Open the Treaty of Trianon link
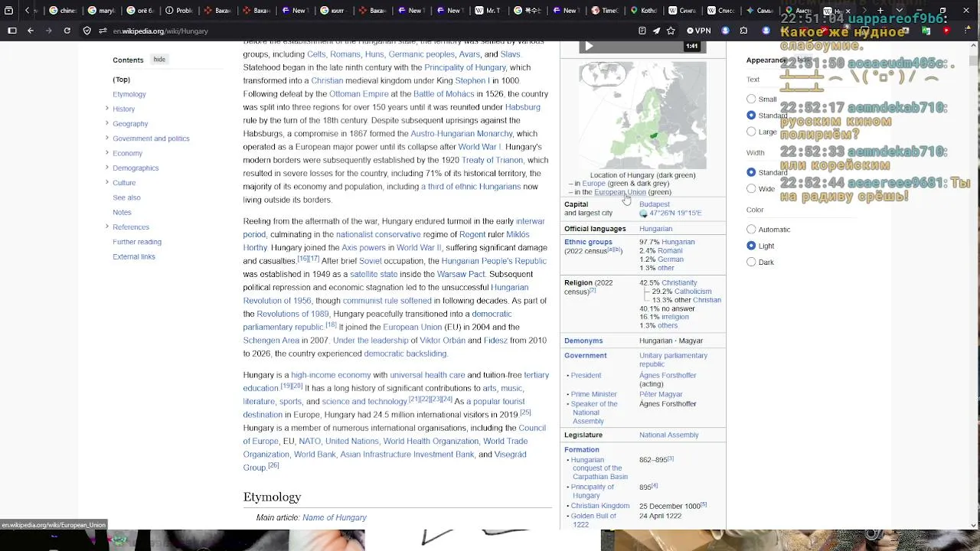The image size is (980, 551). (492, 160)
